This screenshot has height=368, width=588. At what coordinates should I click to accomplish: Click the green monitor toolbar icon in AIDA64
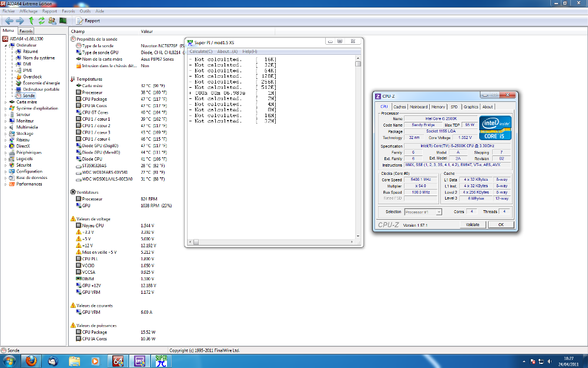63,21
